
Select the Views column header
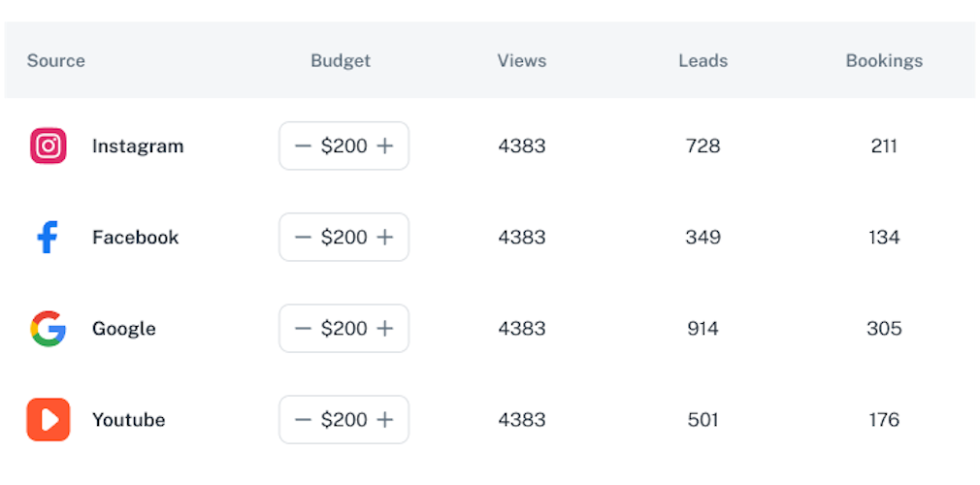coord(522,60)
